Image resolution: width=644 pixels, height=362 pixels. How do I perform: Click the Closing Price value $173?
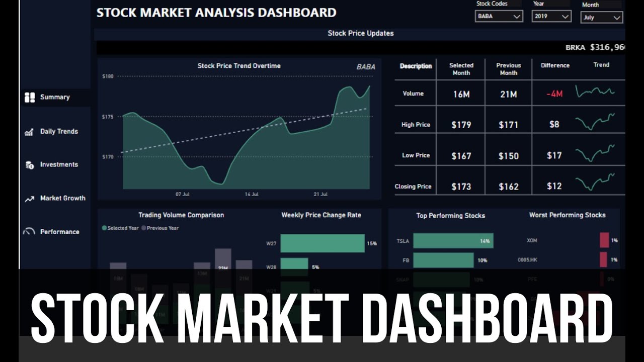(x=461, y=187)
